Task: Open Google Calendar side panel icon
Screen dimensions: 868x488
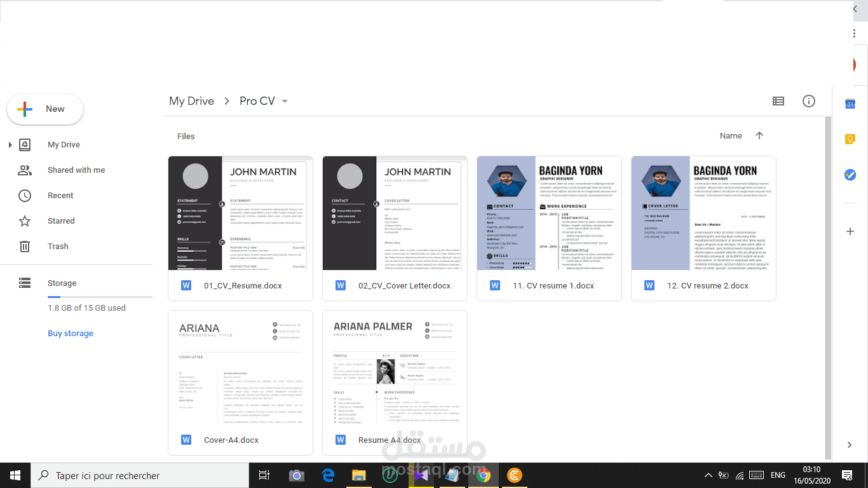Action: click(x=850, y=104)
